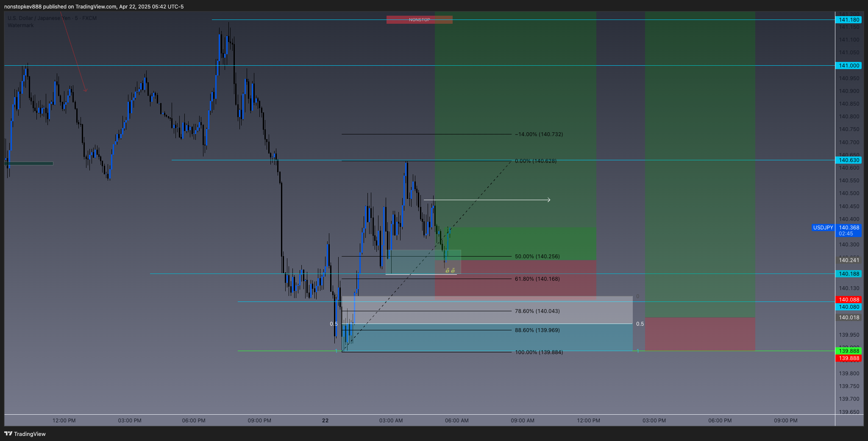
Task: Click the 100.00% (139.884) Fibonacci label
Action: coord(539,352)
